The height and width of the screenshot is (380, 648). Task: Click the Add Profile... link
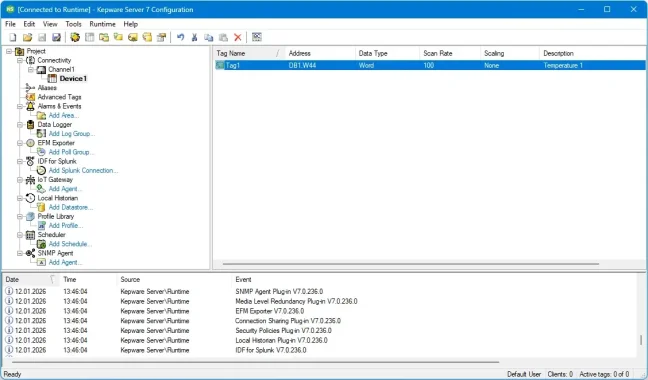(x=66, y=226)
